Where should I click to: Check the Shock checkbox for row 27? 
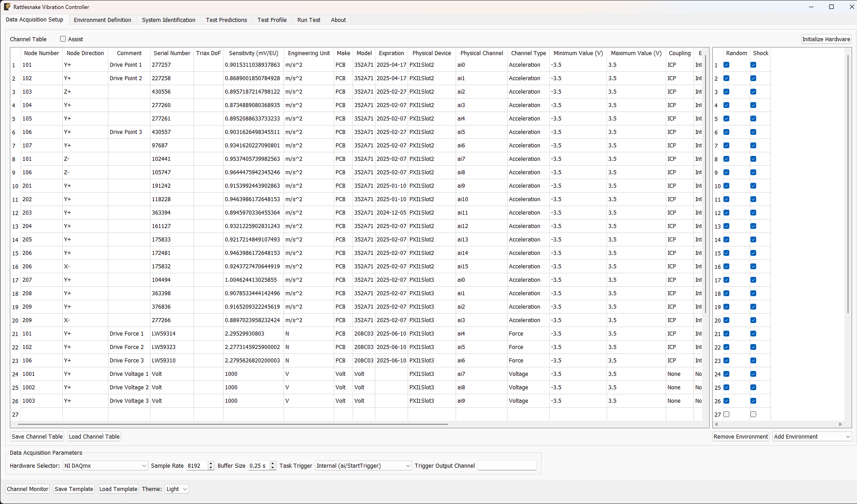pos(754,414)
